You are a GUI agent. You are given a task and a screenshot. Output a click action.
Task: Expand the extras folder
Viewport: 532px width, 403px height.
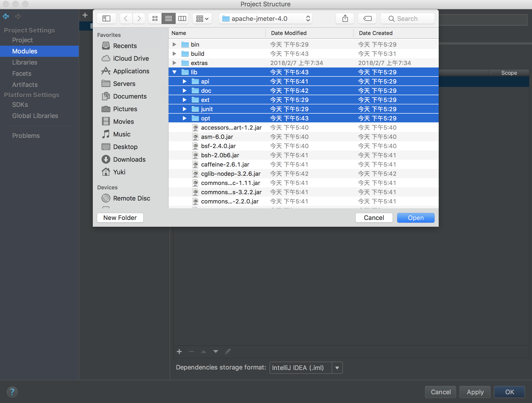click(x=174, y=63)
